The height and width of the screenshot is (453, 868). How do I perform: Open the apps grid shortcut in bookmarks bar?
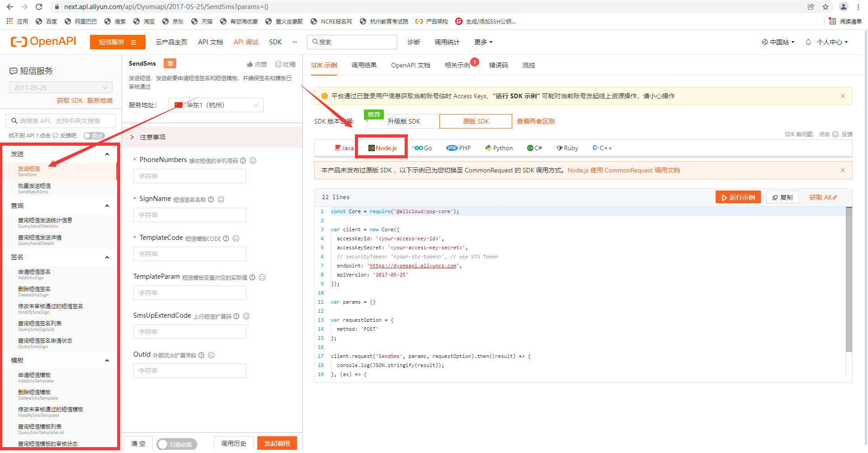[x=10, y=21]
